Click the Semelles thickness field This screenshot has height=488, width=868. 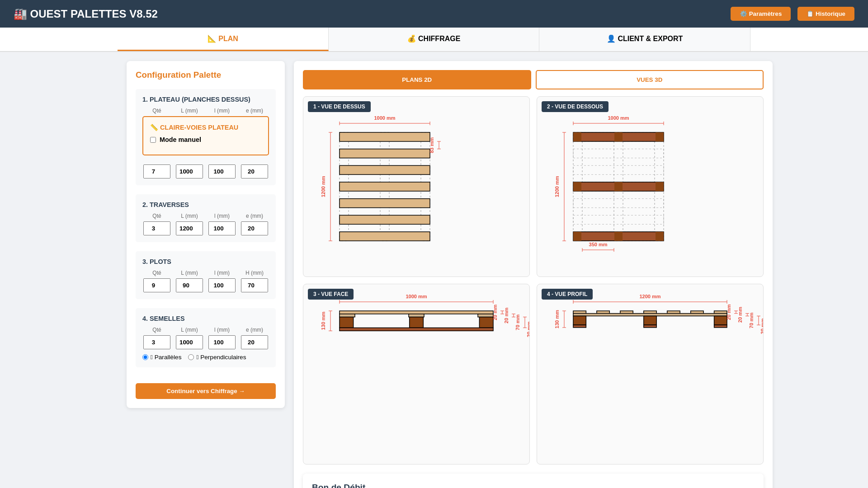tap(255, 343)
